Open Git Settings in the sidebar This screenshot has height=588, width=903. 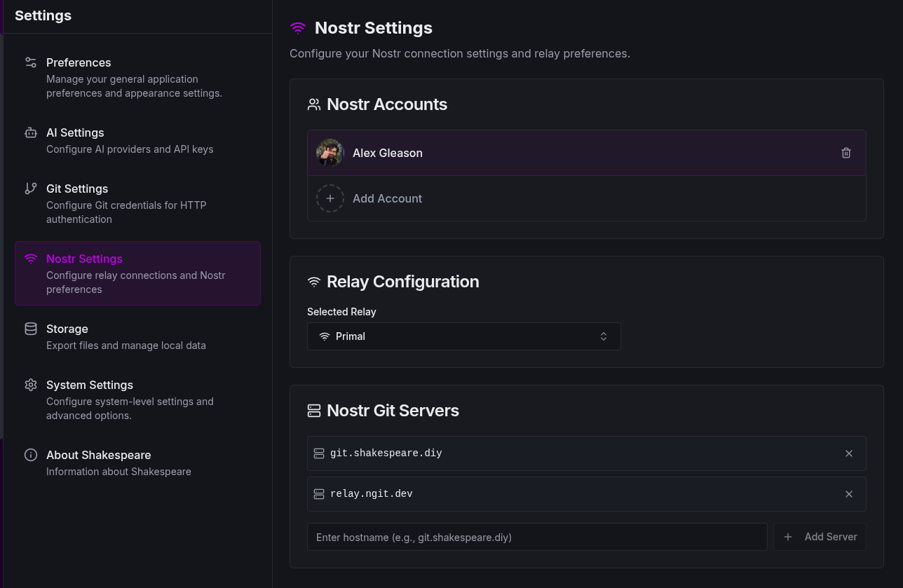point(77,189)
